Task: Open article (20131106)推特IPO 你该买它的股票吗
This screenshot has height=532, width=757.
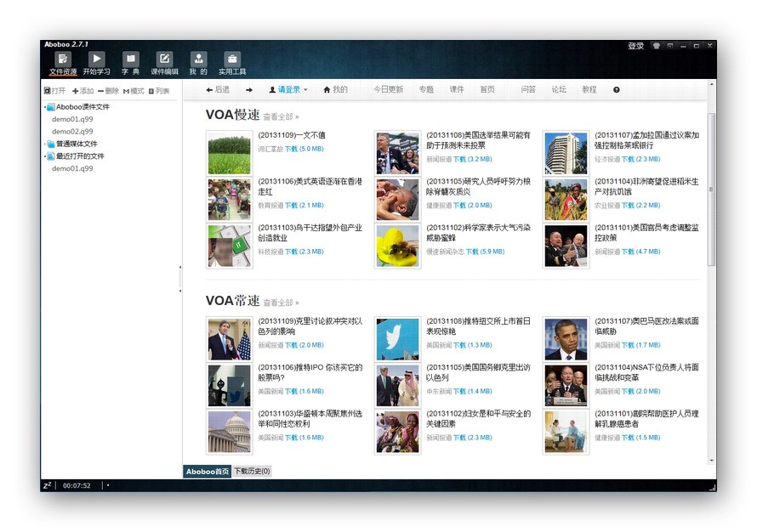Action: click(310, 372)
